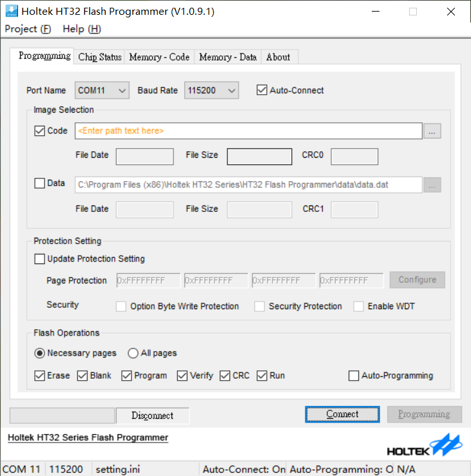471x476 pixels.
Task: Select the All pages radio button
Action: coord(133,353)
